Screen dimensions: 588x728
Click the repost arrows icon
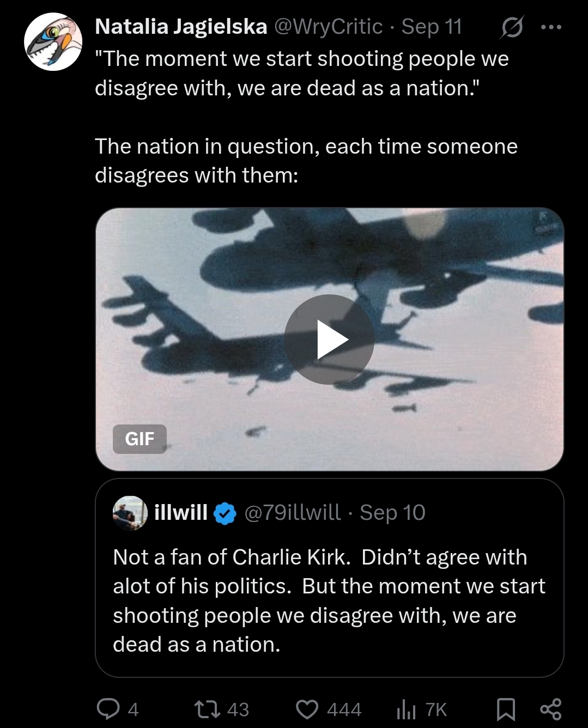click(208, 709)
